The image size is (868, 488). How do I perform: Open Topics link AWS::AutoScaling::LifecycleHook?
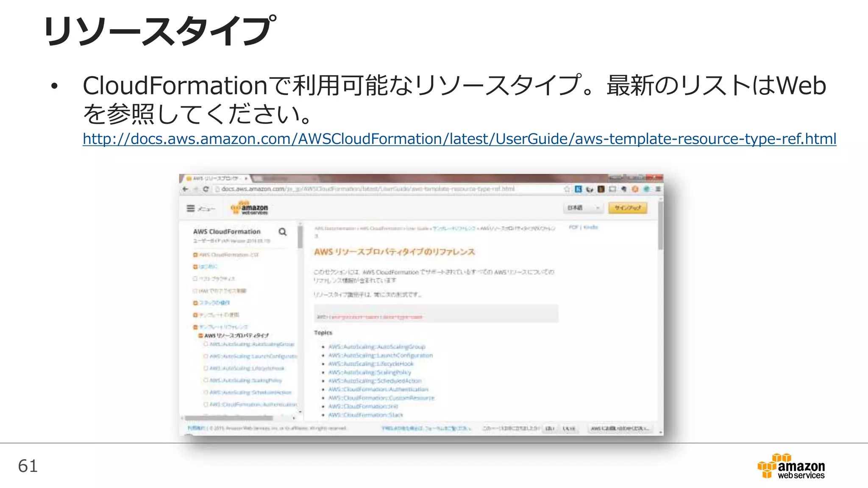point(371,363)
